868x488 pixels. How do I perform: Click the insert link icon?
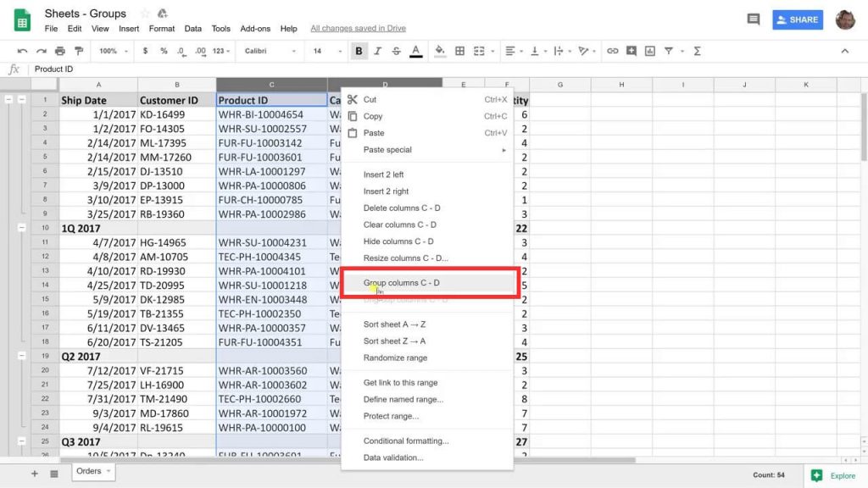(x=612, y=51)
